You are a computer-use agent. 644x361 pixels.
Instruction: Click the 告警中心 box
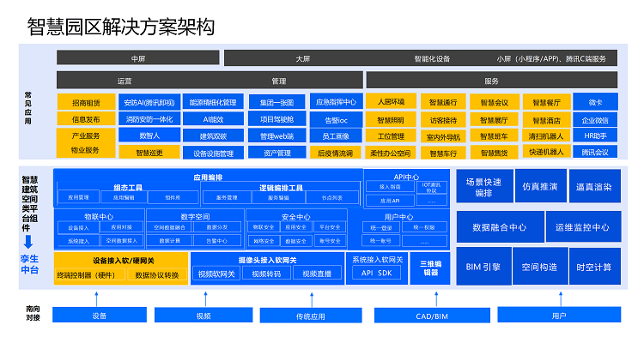(217, 241)
